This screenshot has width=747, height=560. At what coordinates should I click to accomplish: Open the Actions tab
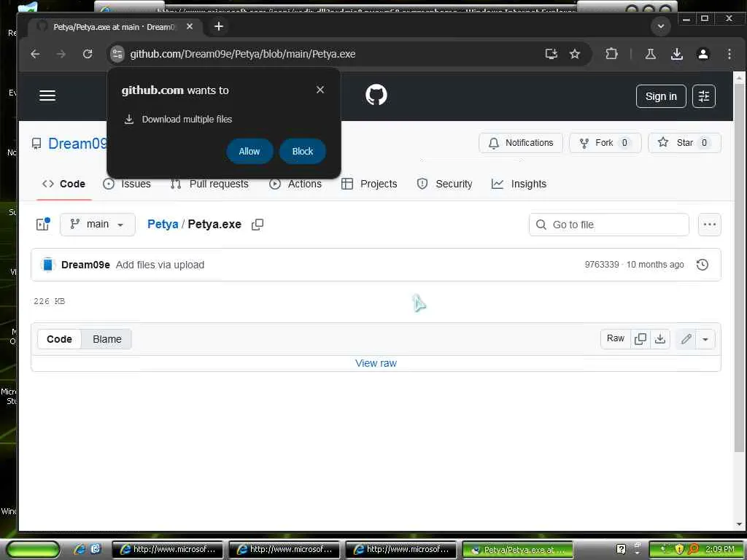point(295,184)
